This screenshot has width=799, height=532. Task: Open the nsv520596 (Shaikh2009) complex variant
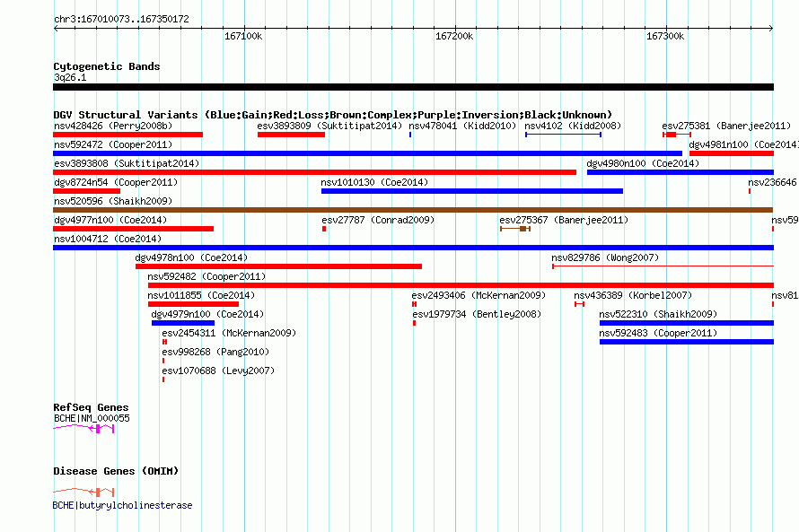[x=113, y=201]
